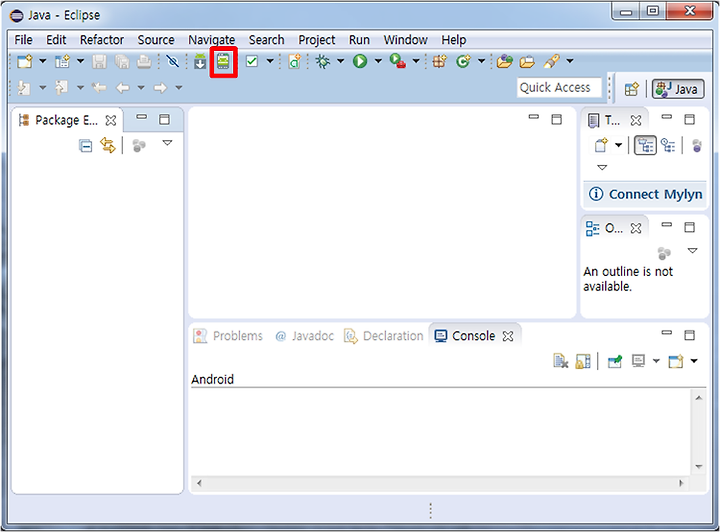Click the Console vertical scrollbar up arrow

pos(698,398)
